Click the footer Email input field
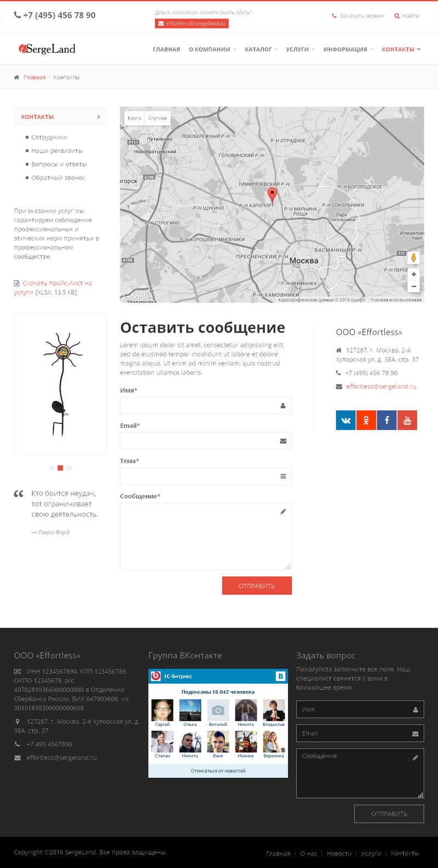The image size is (438, 868). (360, 733)
